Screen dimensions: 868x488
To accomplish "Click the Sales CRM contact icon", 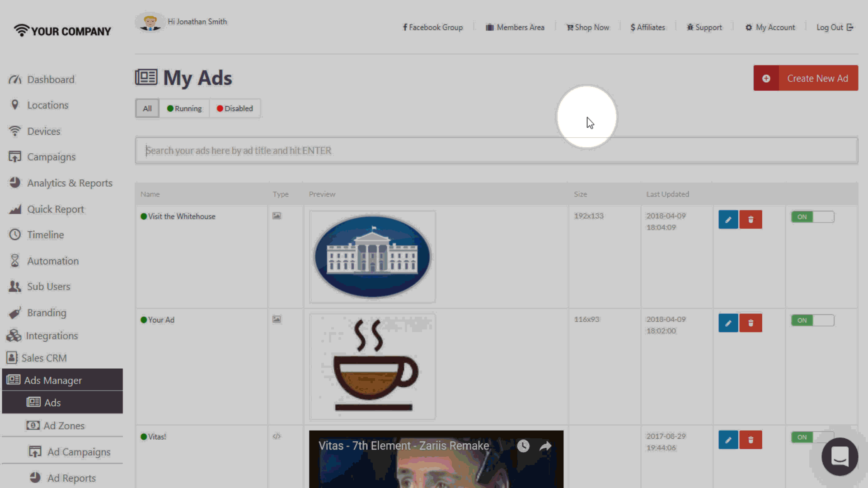I will [x=12, y=358].
